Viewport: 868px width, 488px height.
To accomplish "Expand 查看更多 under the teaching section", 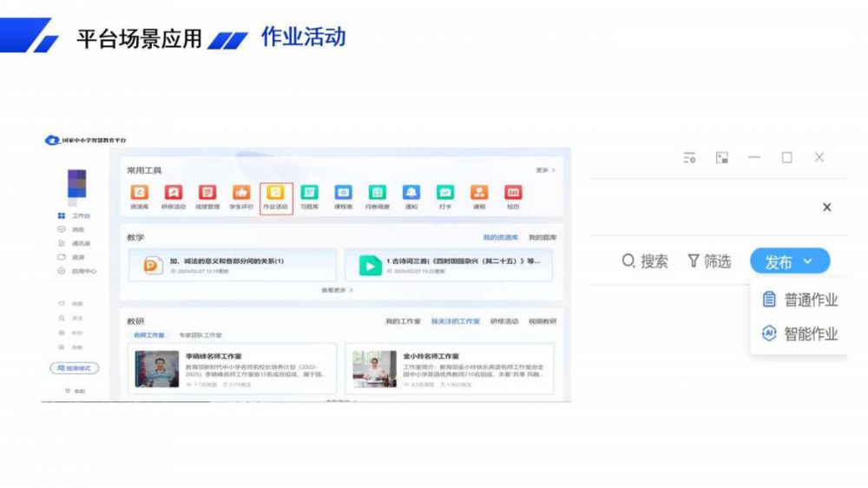I will pos(338,290).
